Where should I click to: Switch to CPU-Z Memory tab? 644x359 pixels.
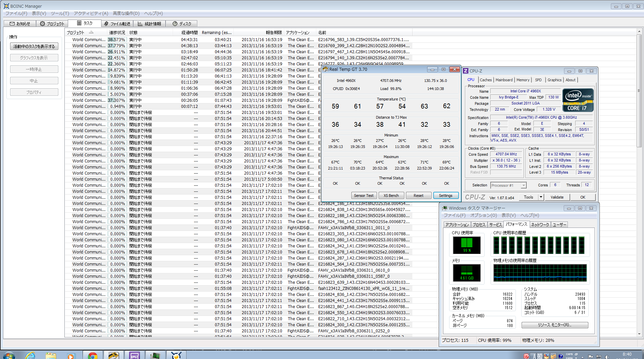(x=523, y=80)
